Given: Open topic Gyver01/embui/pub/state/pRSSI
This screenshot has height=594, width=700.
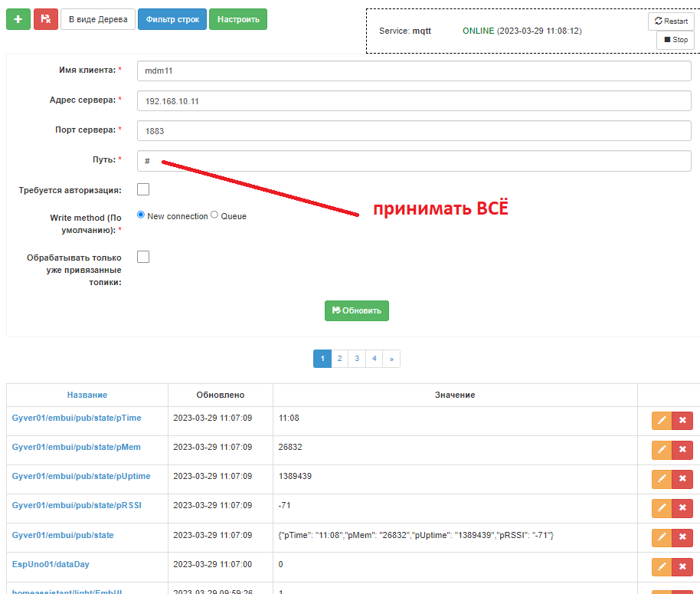Looking at the screenshot, I should click(77, 505).
